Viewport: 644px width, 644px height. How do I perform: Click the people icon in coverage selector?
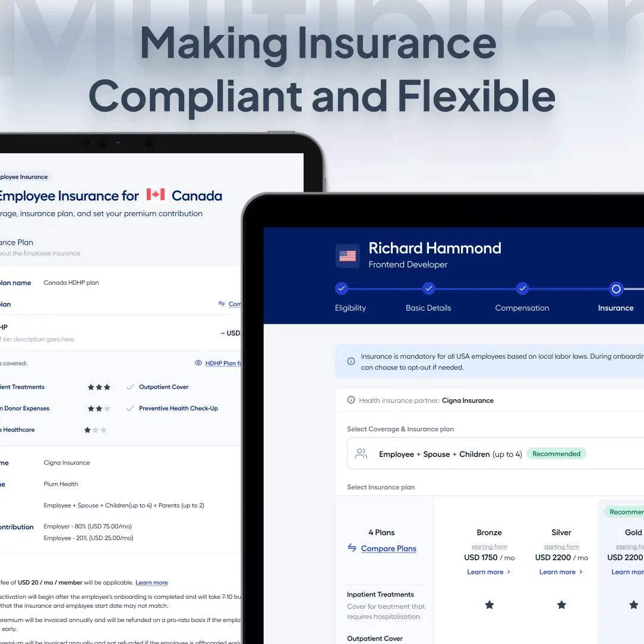pyautogui.click(x=361, y=453)
